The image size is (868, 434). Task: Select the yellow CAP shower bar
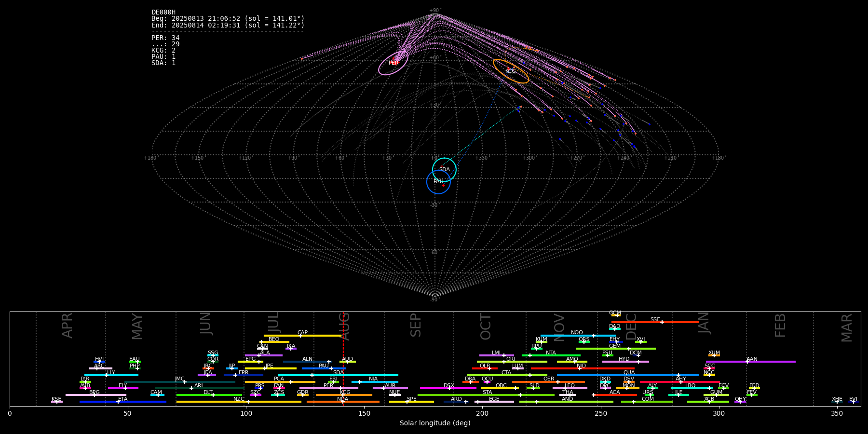point(303,336)
